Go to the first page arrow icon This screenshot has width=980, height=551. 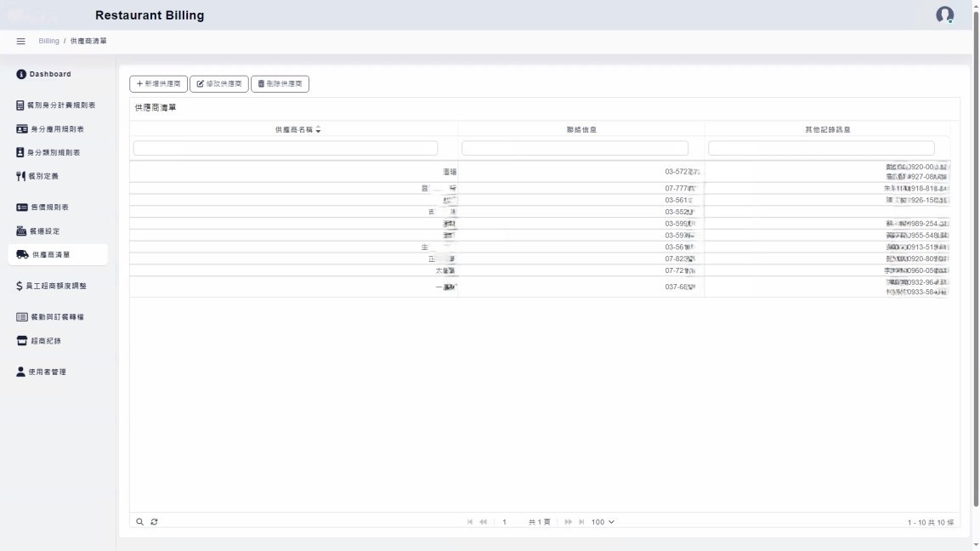tap(471, 521)
